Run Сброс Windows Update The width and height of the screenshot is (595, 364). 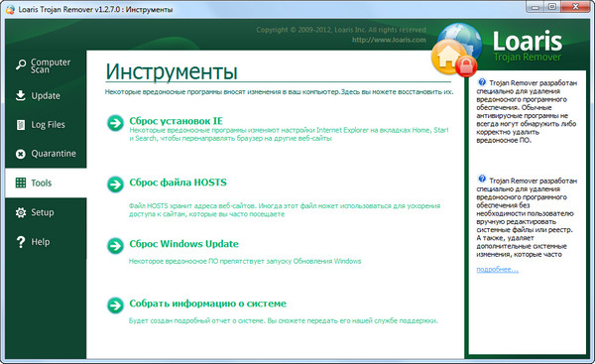(184, 244)
